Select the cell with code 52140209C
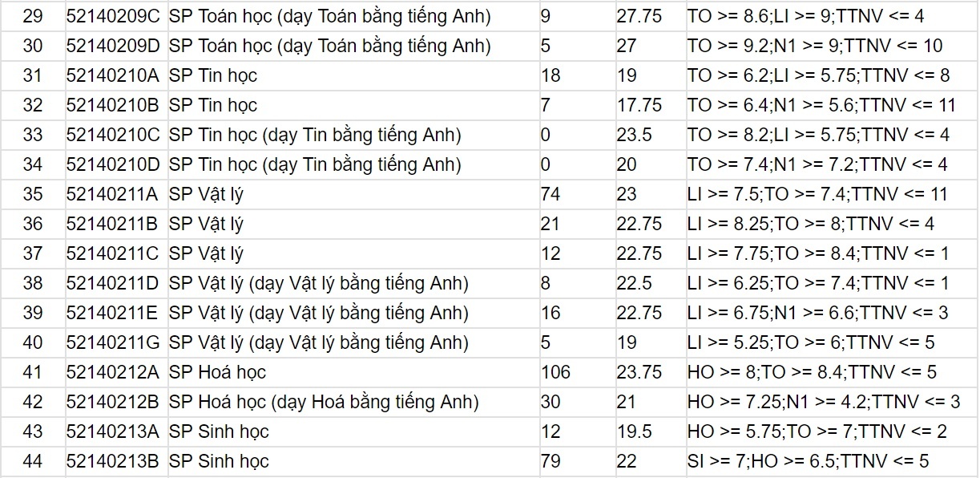The height and width of the screenshot is (478, 980). pos(113,16)
